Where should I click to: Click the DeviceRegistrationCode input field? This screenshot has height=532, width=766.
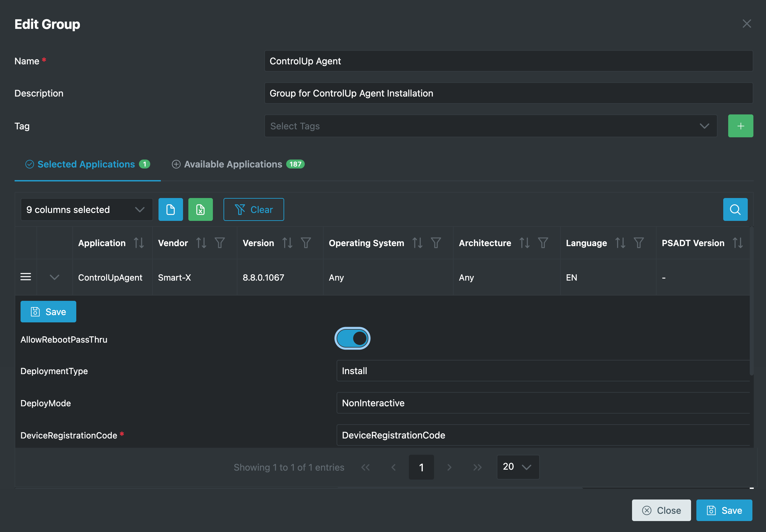[543, 435]
